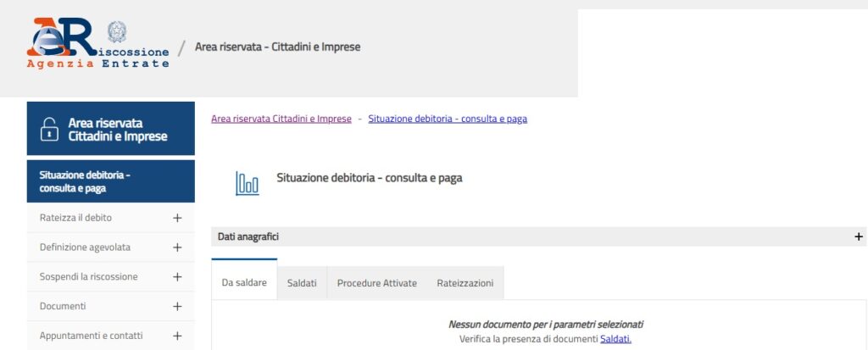The height and width of the screenshot is (350, 868).
Task: Expand the Dati anagrafici panel plus
Action: [859, 237]
